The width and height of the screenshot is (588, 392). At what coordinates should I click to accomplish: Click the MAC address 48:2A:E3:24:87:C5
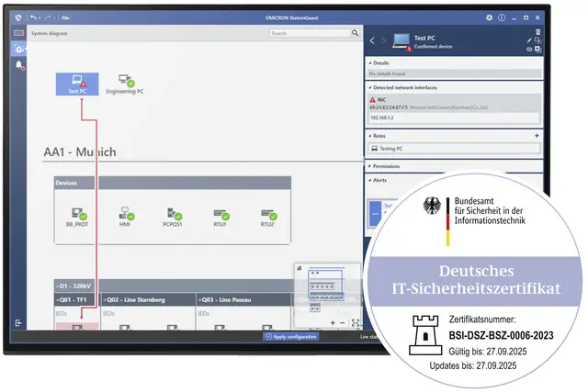pyautogui.click(x=389, y=107)
